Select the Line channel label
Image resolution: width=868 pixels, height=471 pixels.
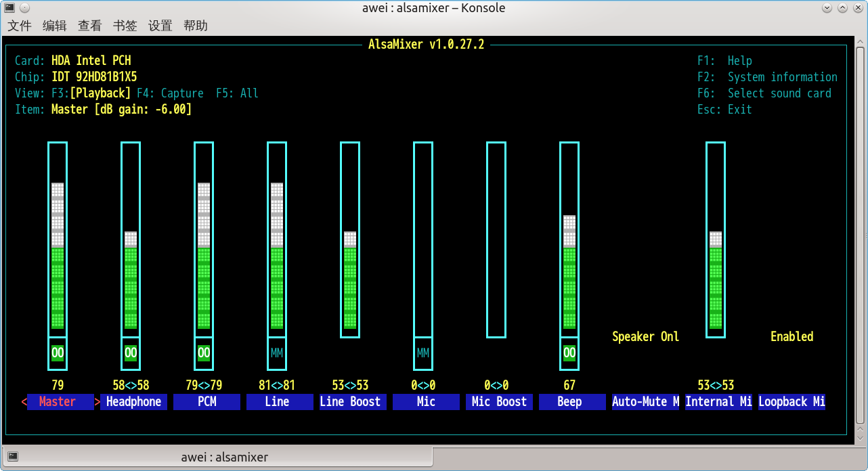click(280, 401)
